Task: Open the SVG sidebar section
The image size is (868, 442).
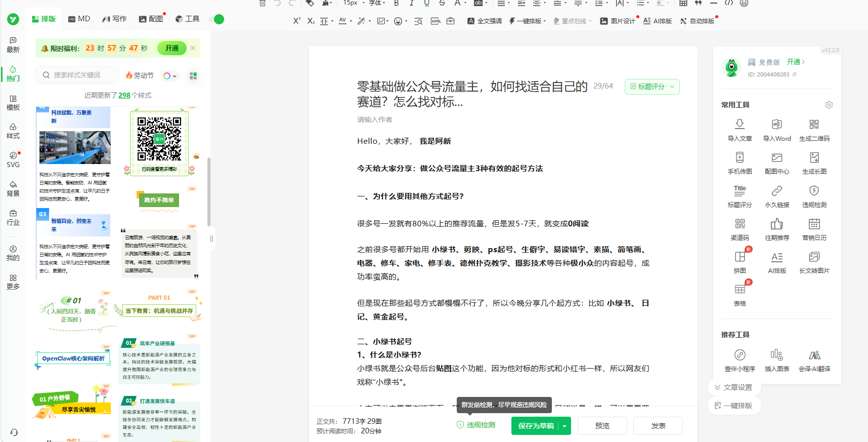Action: click(13, 160)
